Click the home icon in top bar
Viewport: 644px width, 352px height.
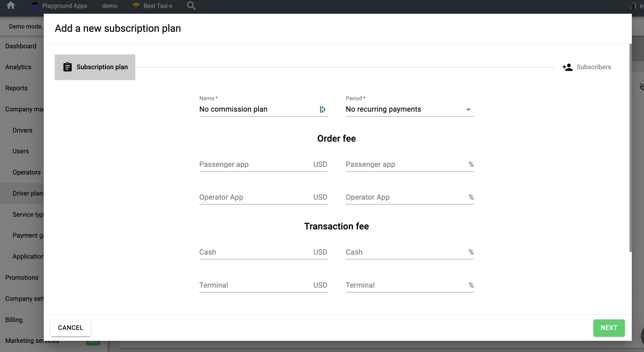(11, 6)
